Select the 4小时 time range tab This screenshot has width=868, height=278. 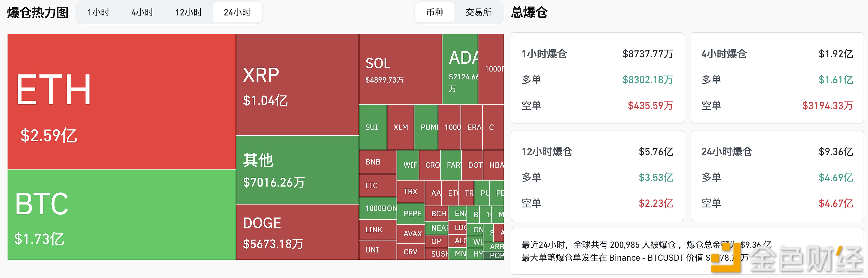[143, 12]
